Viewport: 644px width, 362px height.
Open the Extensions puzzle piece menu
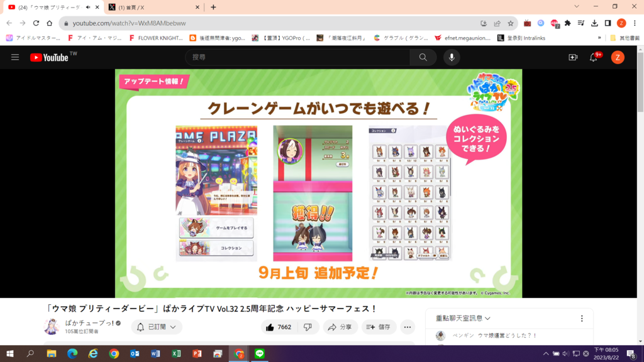(x=568, y=23)
